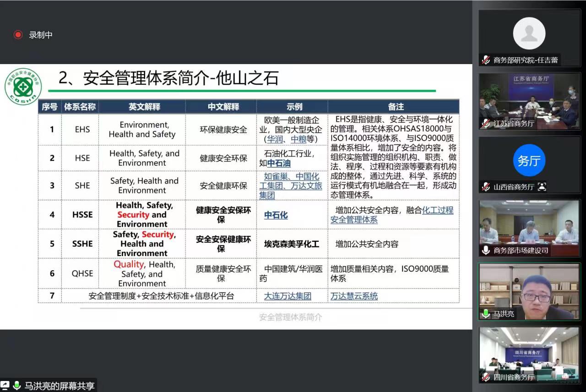Click the slide footer text 安全管理体系简介
Viewport: 586px width, 392px height.
tap(291, 317)
